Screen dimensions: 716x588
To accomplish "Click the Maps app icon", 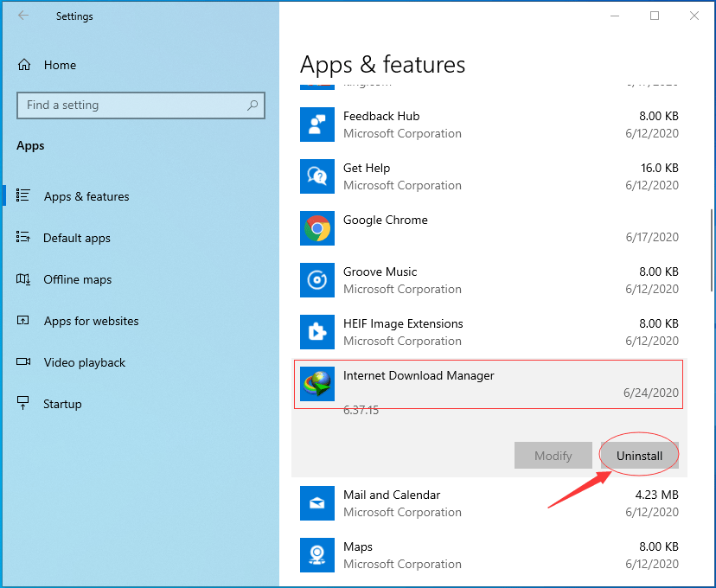I will [x=317, y=555].
